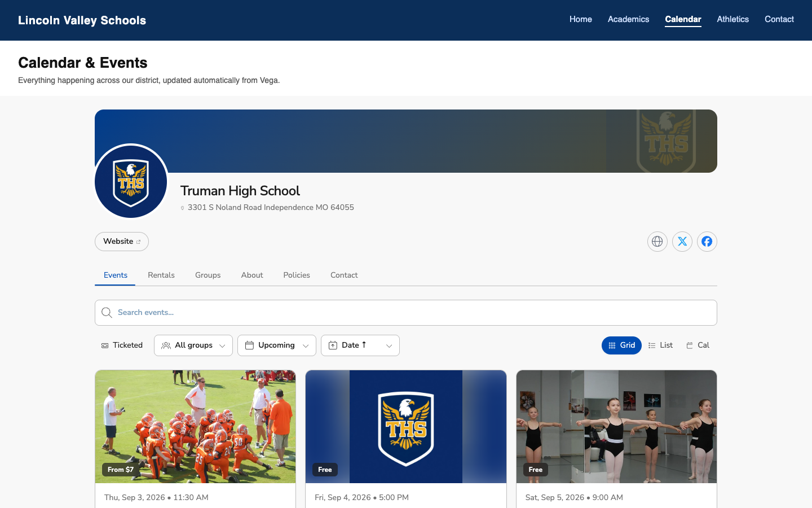Switch to Cal view
The height and width of the screenshot is (508, 812).
[x=698, y=345]
